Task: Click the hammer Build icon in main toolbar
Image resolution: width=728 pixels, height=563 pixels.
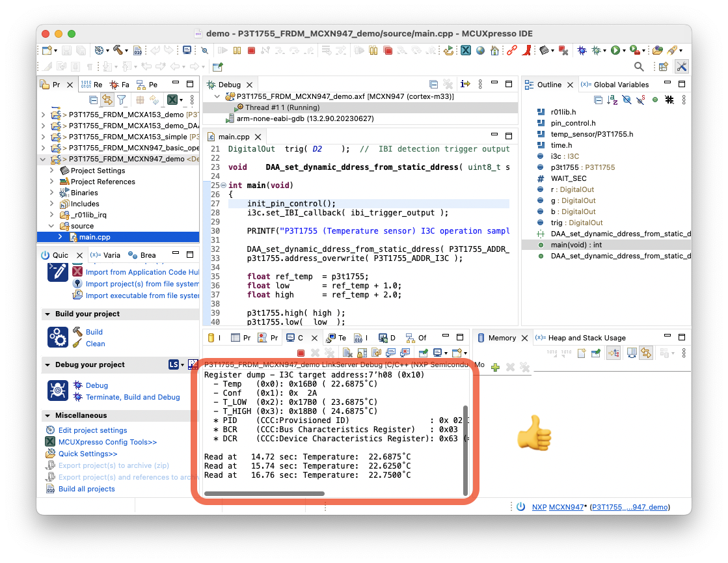Action: tap(118, 50)
